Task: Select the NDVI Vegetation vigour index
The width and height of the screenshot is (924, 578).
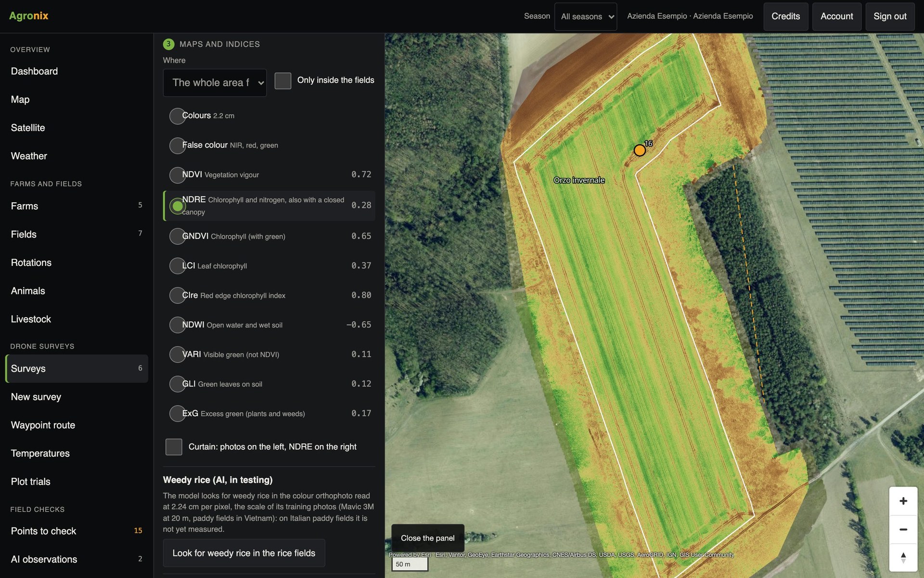Action: click(178, 175)
